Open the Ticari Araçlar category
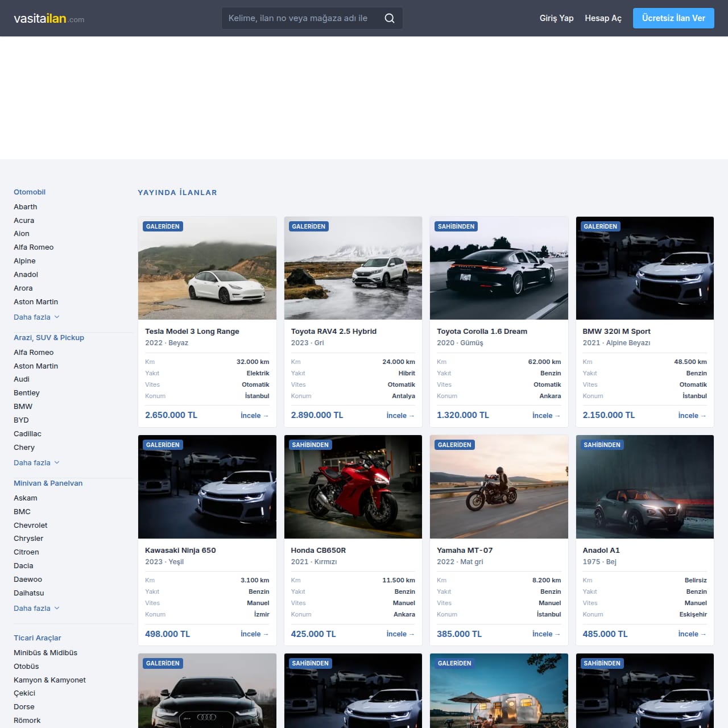 (x=38, y=638)
